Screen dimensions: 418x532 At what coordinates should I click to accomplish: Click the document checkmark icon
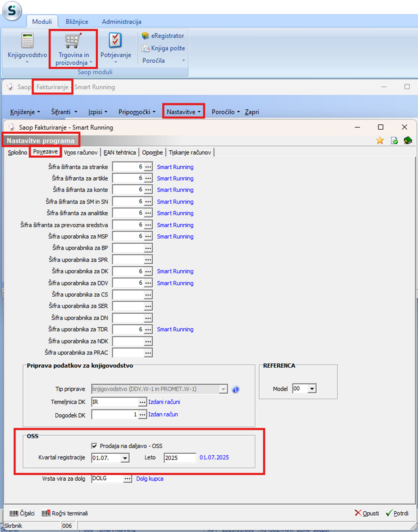394,140
